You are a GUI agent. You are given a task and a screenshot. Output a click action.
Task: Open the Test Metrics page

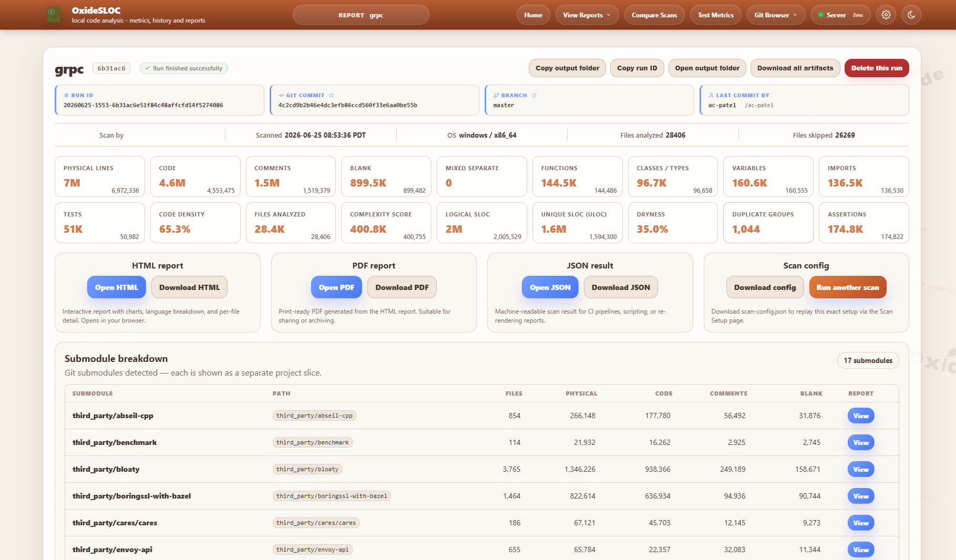(x=715, y=15)
